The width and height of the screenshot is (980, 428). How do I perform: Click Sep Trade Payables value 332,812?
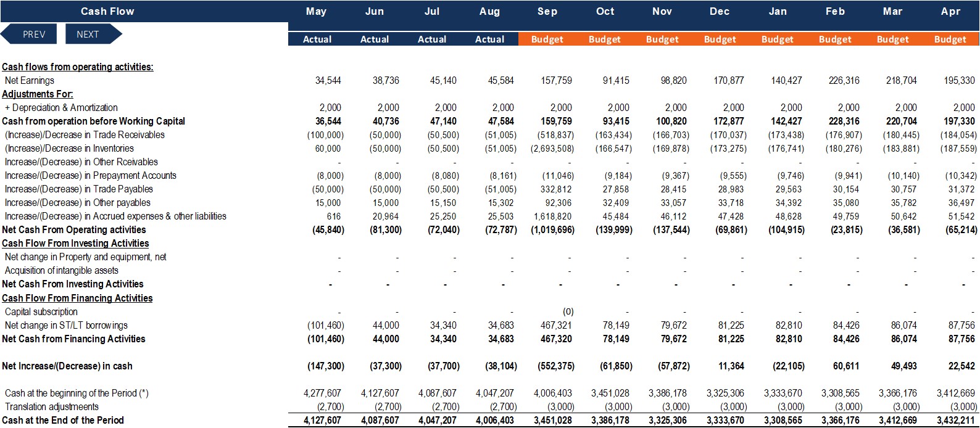tap(557, 189)
